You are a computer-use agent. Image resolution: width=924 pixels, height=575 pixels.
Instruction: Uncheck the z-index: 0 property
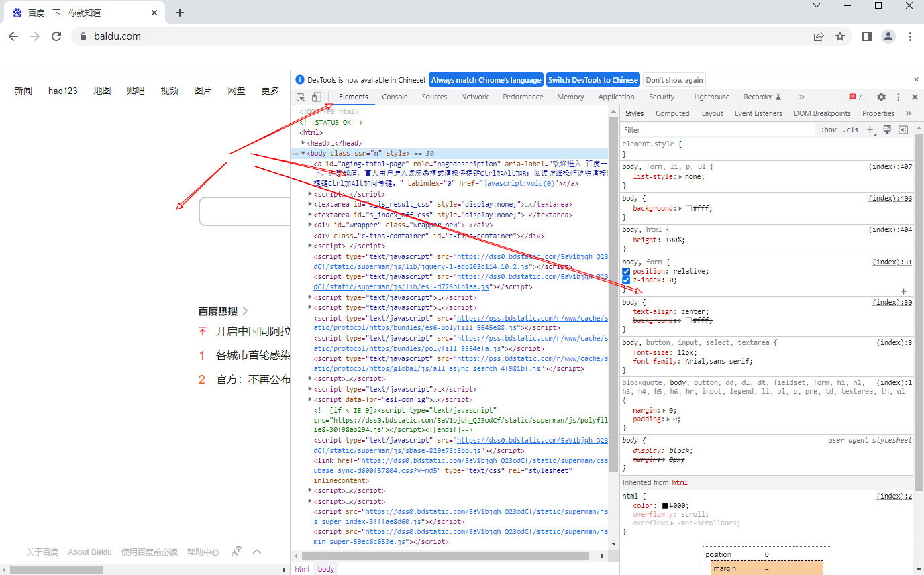(626, 280)
